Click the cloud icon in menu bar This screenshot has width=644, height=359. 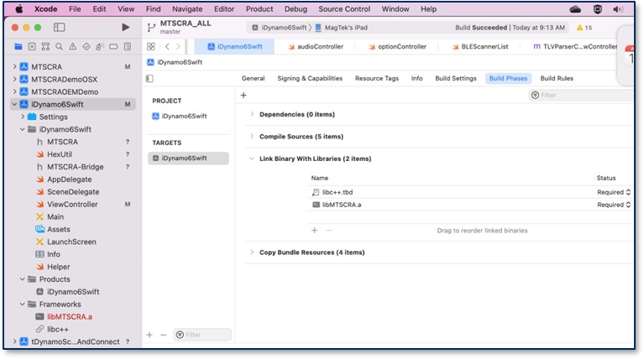575,9
